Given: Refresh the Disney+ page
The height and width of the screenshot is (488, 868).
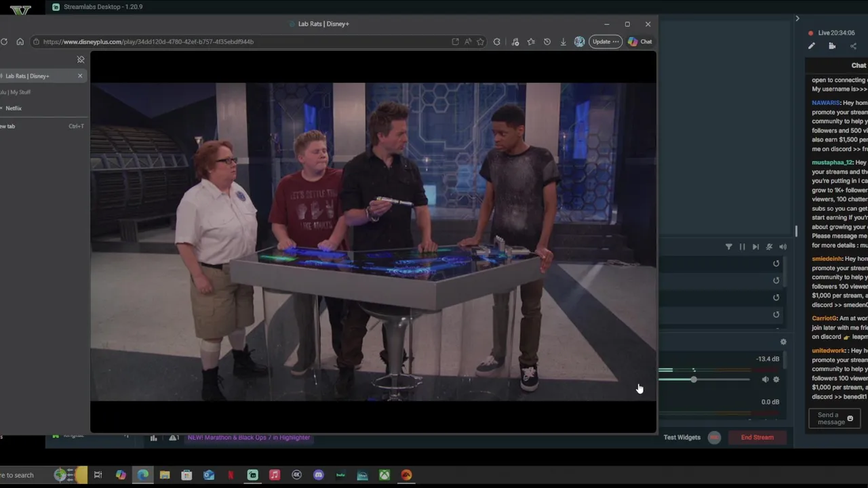Looking at the screenshot, I should [4, 41].
